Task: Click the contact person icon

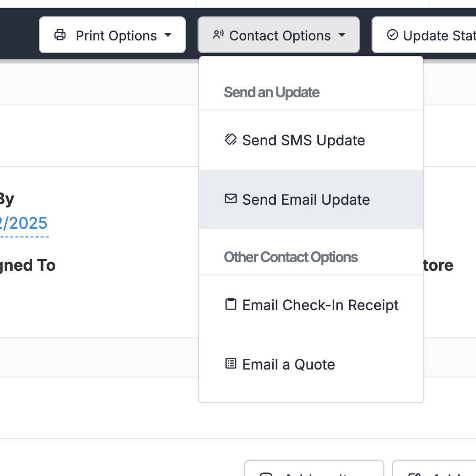Action: (219, 35)
